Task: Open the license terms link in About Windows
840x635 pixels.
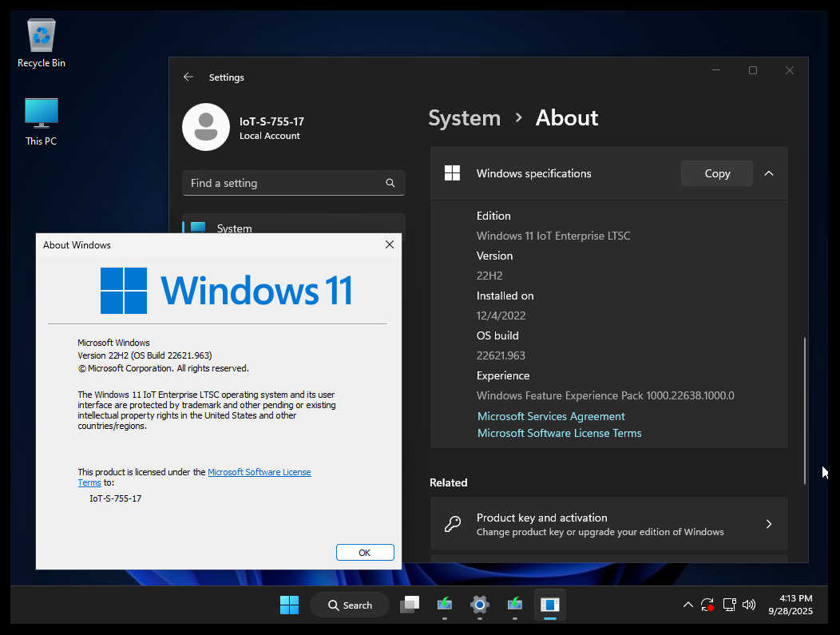Action: [x=260, y=472]
